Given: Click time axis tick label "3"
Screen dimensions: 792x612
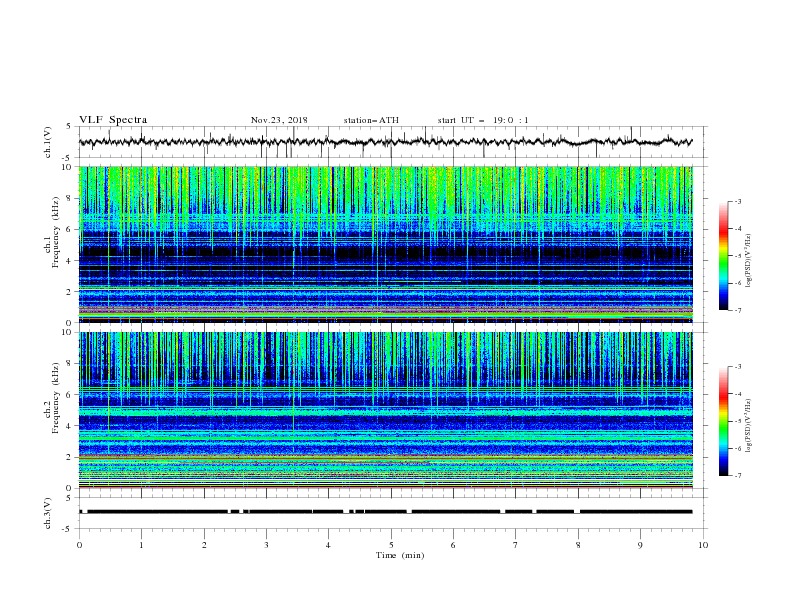Looking at the screenshot, I should click(x=266, y=545).
